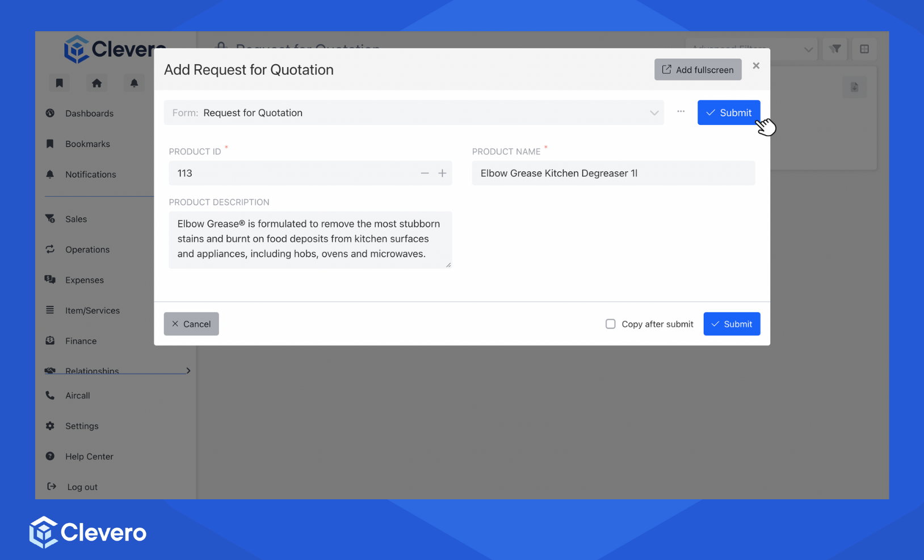
Task: Click the bottom Submit button
Action: point(732,324)
